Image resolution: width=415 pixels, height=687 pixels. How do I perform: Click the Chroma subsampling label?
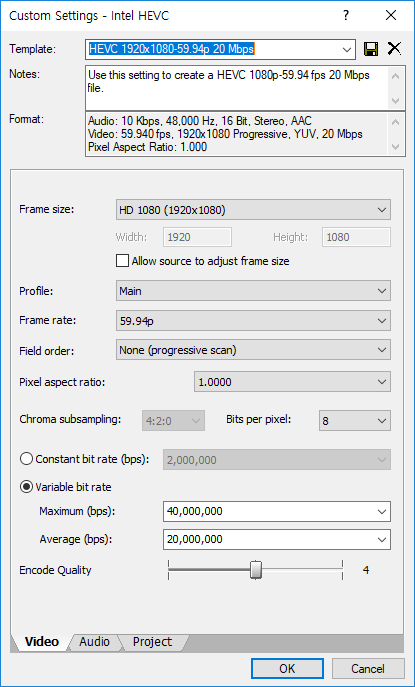click(x=70, y=420)
